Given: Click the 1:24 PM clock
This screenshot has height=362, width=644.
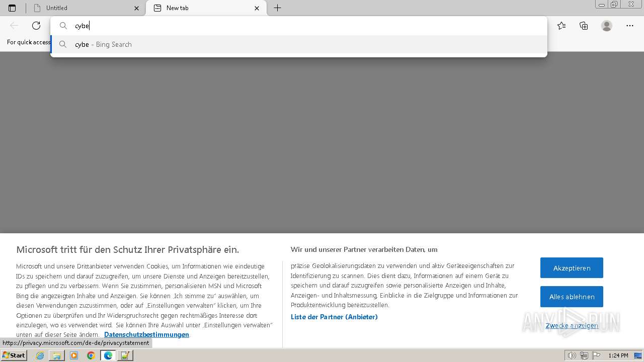Looking at the screenshot, I should (618, 355).
